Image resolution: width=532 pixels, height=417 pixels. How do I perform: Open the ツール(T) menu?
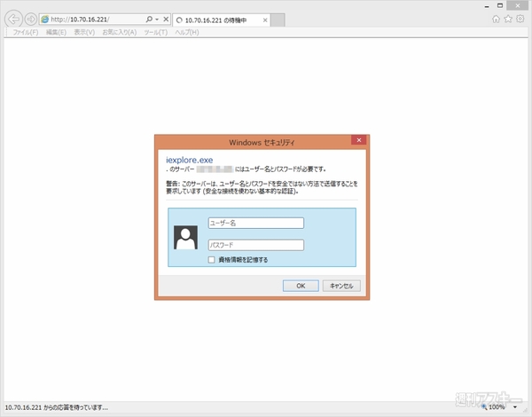(x=156, y=32)
